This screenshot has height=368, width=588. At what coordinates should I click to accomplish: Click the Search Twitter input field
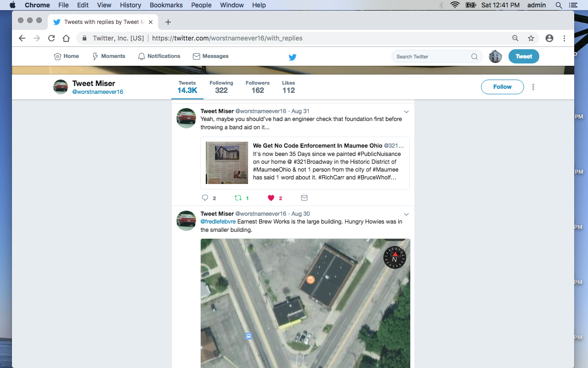432,57
